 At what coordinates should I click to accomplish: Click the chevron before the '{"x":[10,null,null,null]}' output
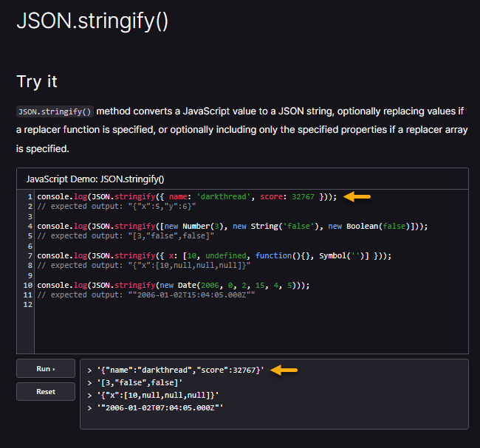(89, 395)
